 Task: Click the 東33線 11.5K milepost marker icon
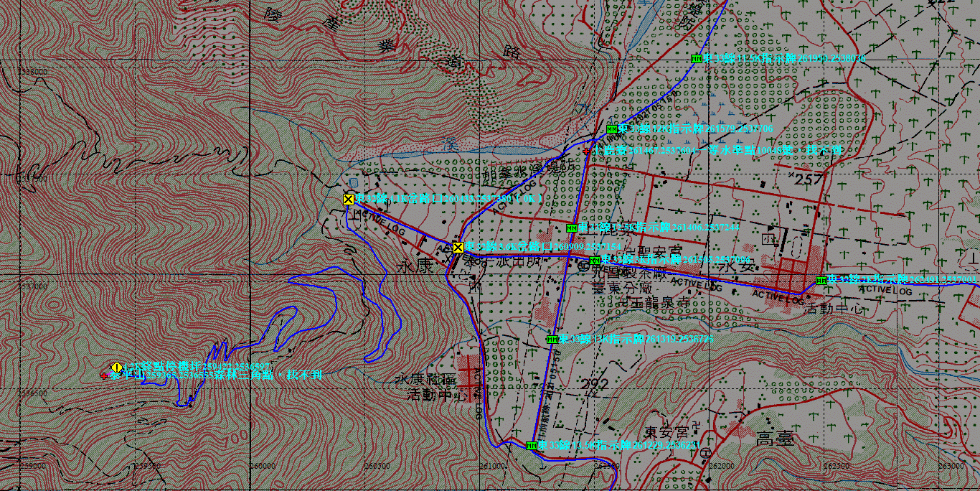tap(695, 58)
